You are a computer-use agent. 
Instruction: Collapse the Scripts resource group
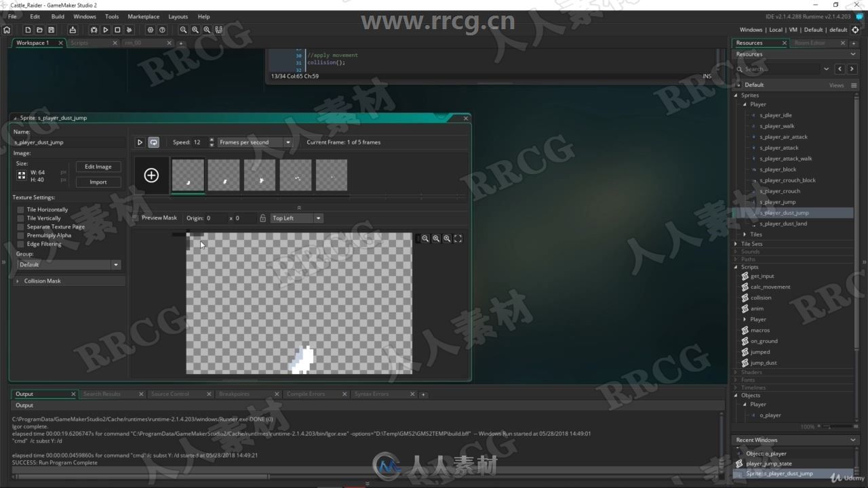[x=736, y=267]
